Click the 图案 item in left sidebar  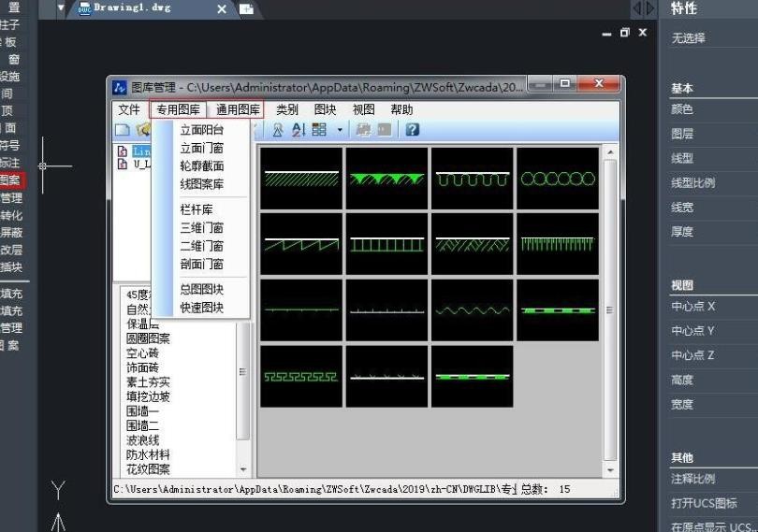(10, 180)
